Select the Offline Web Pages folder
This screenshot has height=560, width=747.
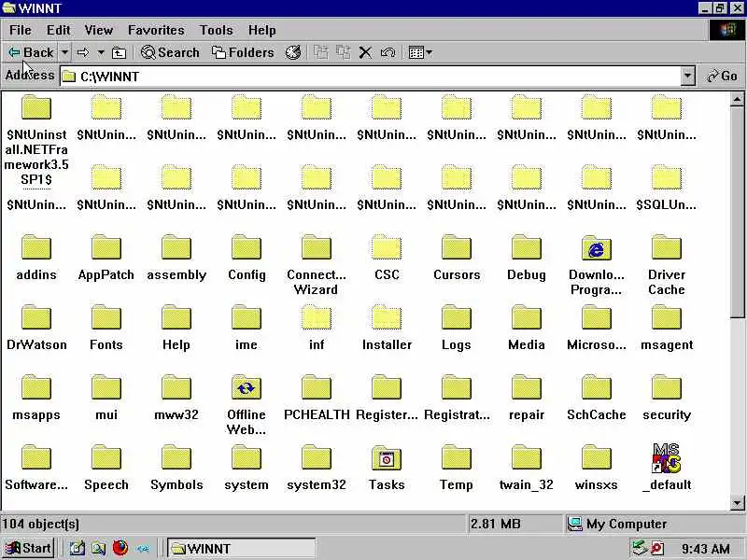pyautogui.click(x=247, y=405)
